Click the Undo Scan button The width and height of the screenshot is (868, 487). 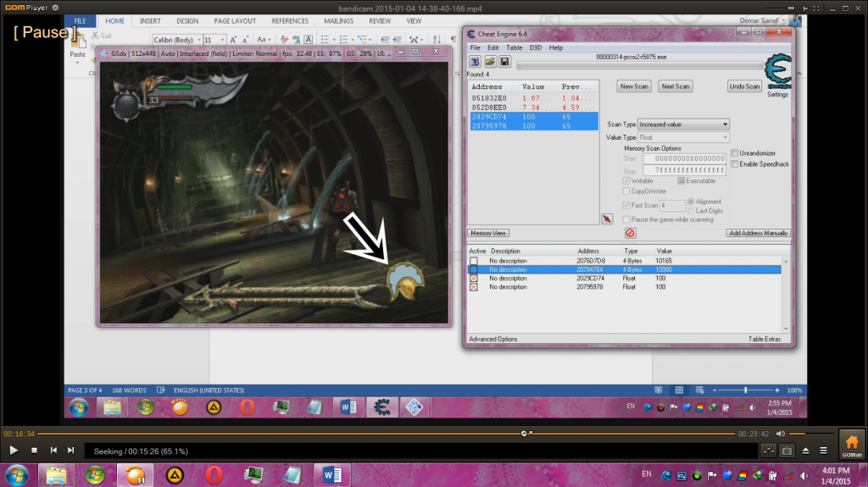(744, 86)
